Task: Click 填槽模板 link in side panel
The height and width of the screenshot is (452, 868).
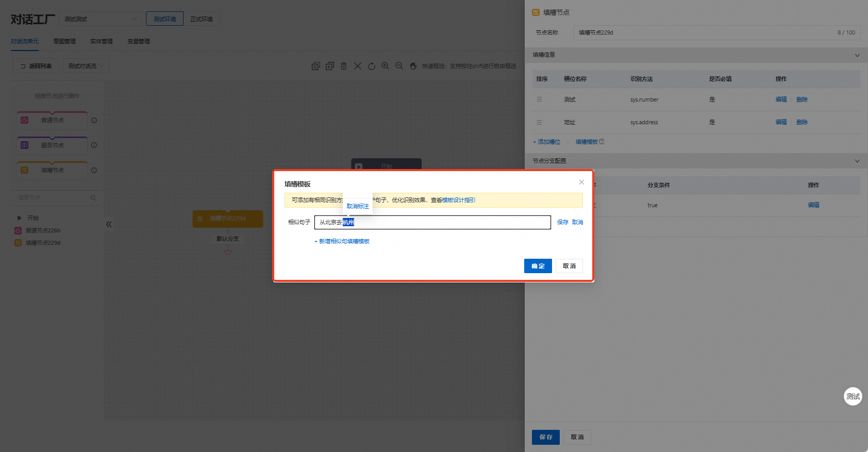Action: [587, 142]
